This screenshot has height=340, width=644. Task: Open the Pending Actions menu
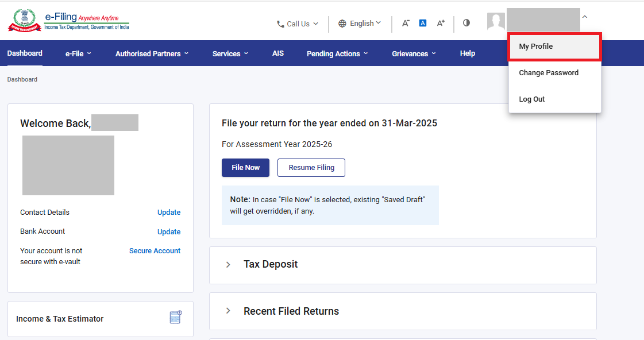(x=337, y=53)
